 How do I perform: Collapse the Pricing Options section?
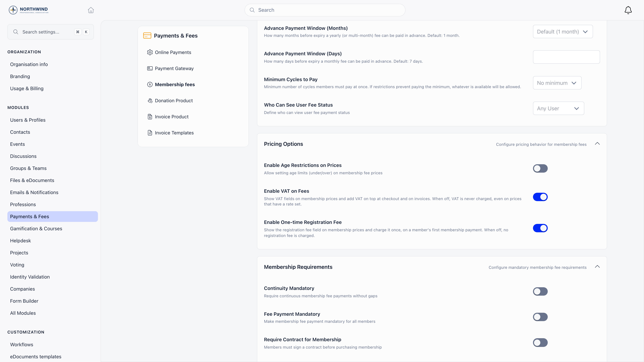point(597,144)
